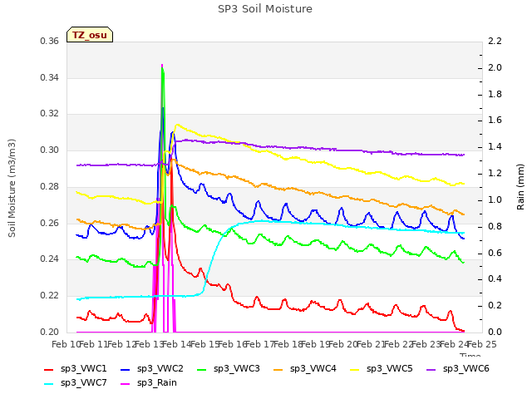Viewport: 532px width, 399px height.
Task: Click the yellow sp3_VWC5 legend swatch
Action: [355, 369]
